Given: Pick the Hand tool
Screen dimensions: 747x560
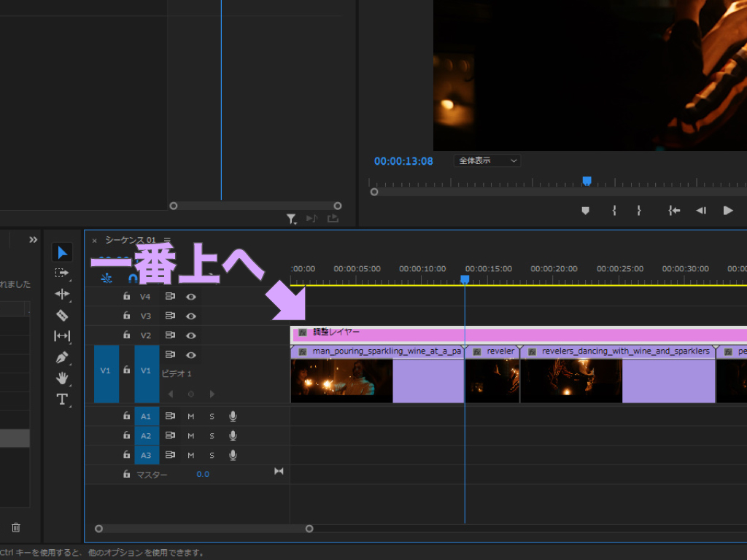Looking at the screenshot, I should point(62,378).
